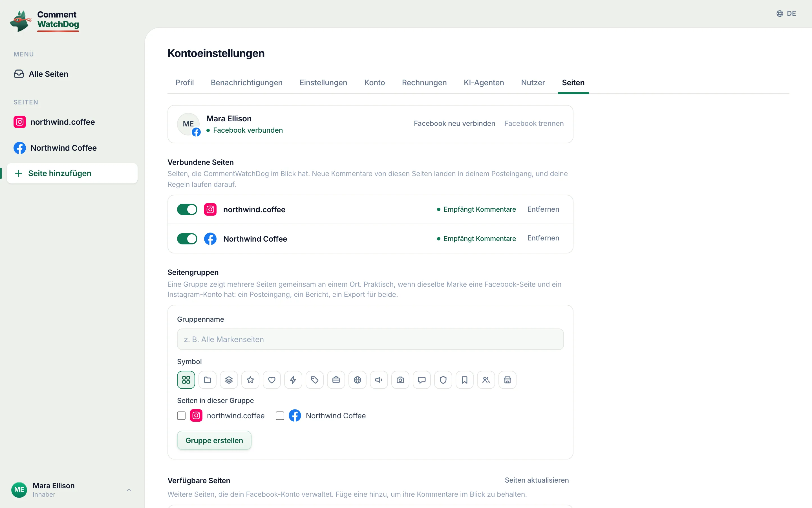Open the Nutzer tab
This screenshot has height=508, width=812.
point(533,83)
